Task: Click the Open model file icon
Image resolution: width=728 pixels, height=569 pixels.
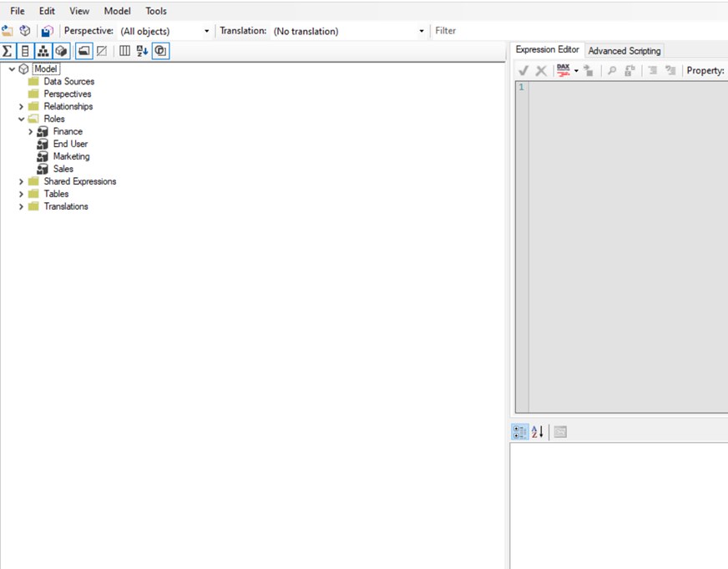Action: [x=8, y=31]
